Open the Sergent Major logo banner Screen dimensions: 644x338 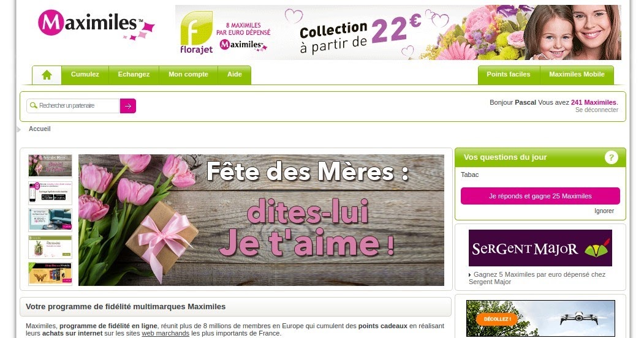click(540, 248)
